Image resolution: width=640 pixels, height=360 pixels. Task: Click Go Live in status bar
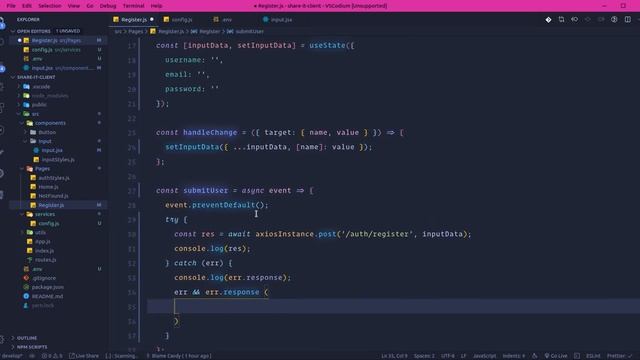pyautogui.click(x=556, y=356)
